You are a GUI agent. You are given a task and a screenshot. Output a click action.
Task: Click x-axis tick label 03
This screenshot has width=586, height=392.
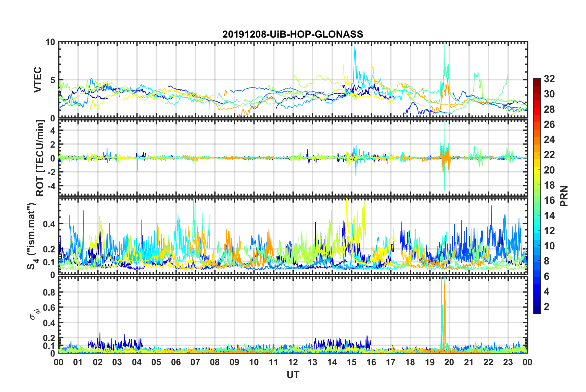pos(117,362)
